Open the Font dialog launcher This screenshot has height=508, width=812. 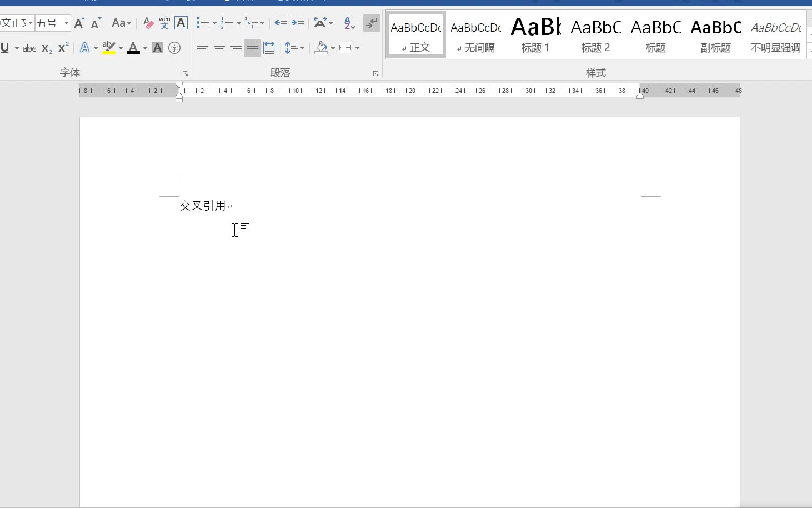[x=185, y=73]
